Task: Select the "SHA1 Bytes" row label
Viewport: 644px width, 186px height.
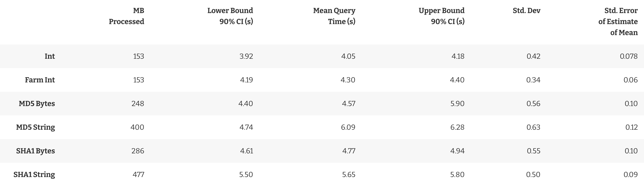Action: (35, 151)
